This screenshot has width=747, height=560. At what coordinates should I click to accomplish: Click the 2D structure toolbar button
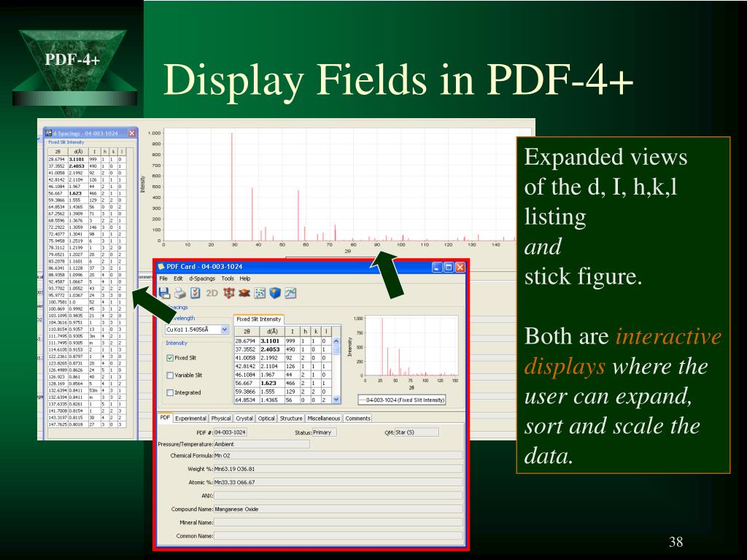click(212, 293)
